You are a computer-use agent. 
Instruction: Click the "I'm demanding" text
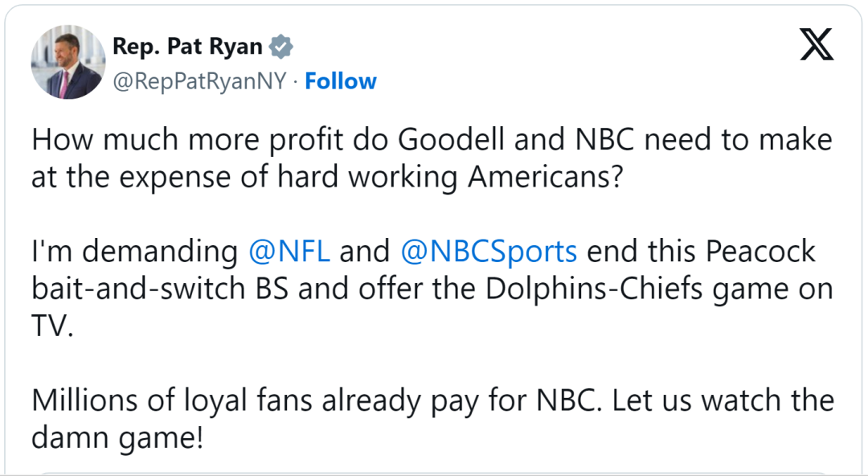pyautogui.click(x=134, y=251)
